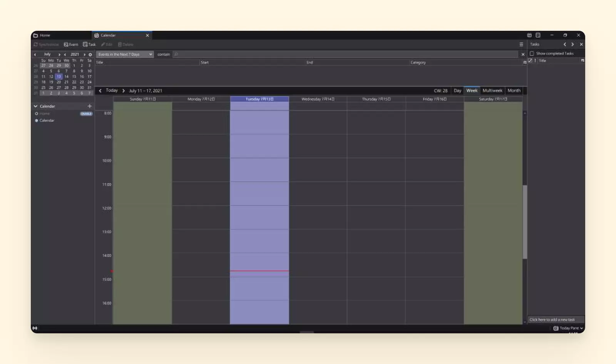Click here to add a new task field
The height and width of the screenshot is (364, 616).
pos(556,320)
